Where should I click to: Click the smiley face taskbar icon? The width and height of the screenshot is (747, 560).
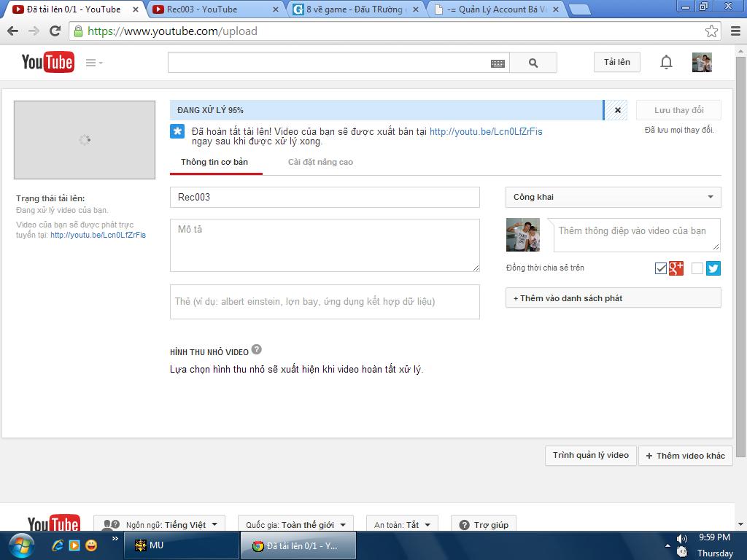pos(91,545)
